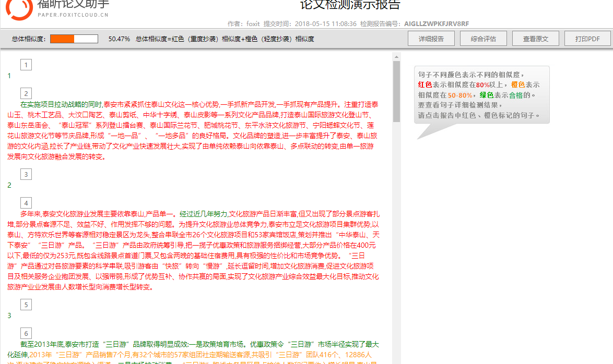
Task: Select paragraph marker box "2"
Action: click(26, 93)
